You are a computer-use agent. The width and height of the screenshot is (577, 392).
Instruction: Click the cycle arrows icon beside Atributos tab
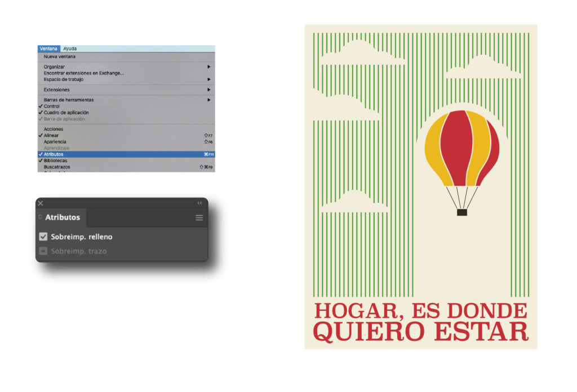[40, 216]
